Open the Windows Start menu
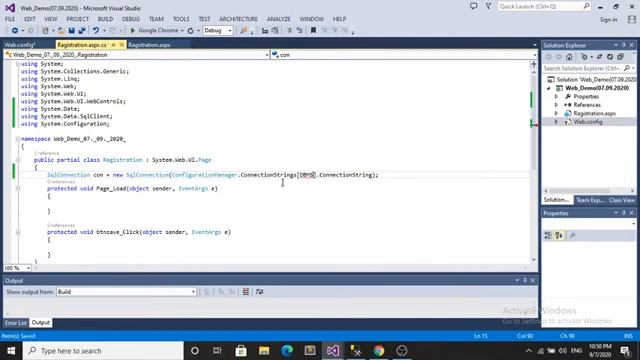This screenshot has height=360, width=640. point(11,351)
